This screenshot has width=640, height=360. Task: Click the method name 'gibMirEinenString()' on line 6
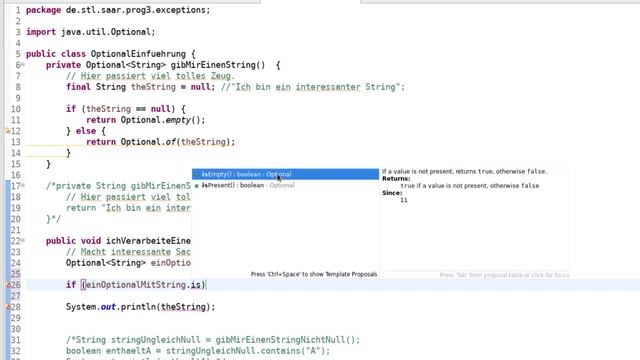pos(218,65)
